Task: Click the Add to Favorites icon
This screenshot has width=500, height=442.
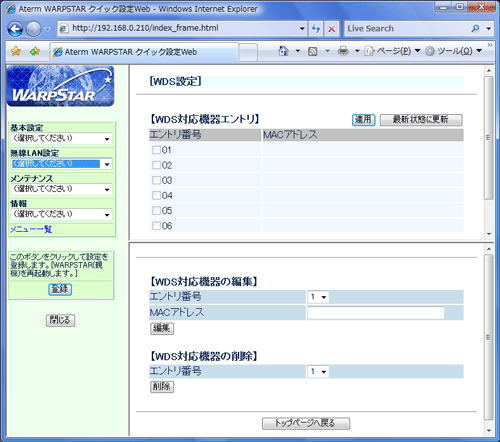Action: pos(35,51)
